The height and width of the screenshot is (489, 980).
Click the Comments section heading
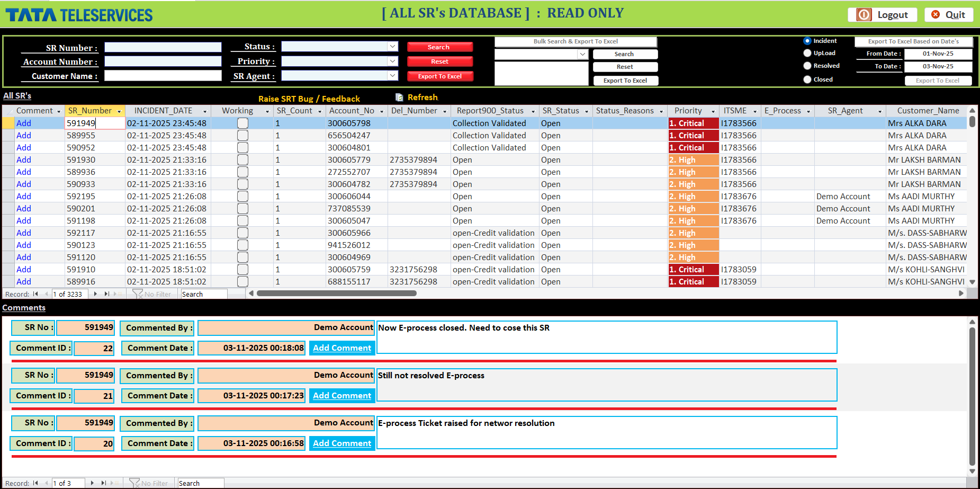[24, 307]
